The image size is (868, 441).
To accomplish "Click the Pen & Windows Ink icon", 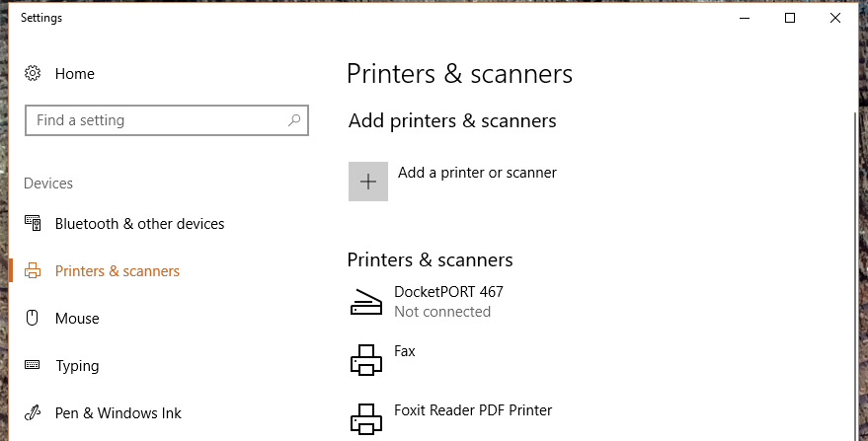I will (33, 412).
